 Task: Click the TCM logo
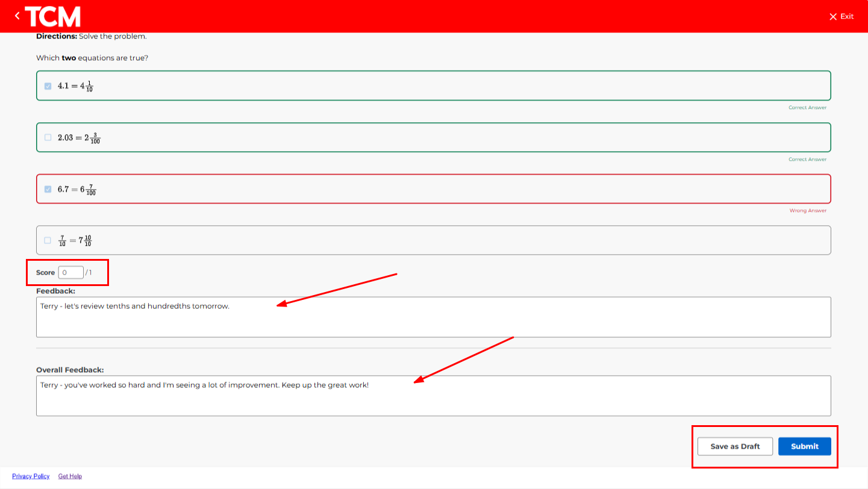tap(53, 16)
